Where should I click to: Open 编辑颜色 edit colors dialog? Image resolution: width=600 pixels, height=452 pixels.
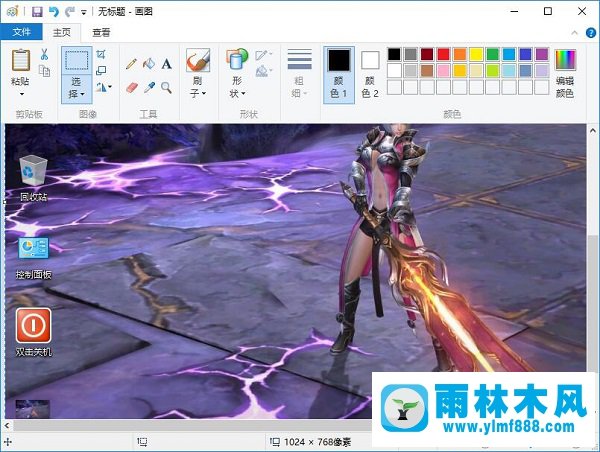(565, 73)
